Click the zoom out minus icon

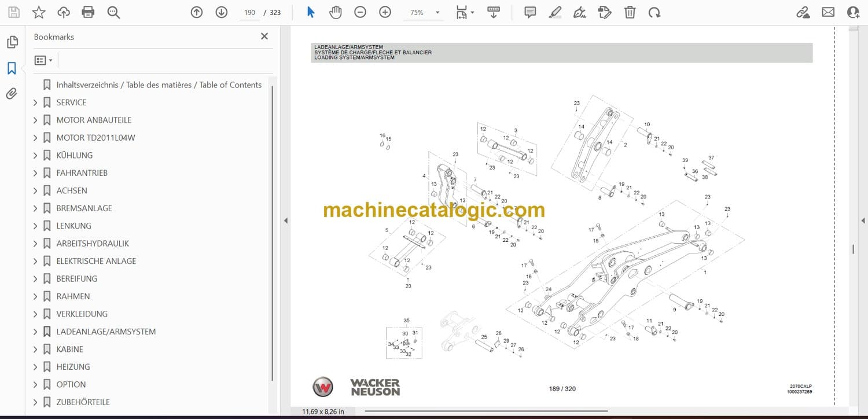360,12
